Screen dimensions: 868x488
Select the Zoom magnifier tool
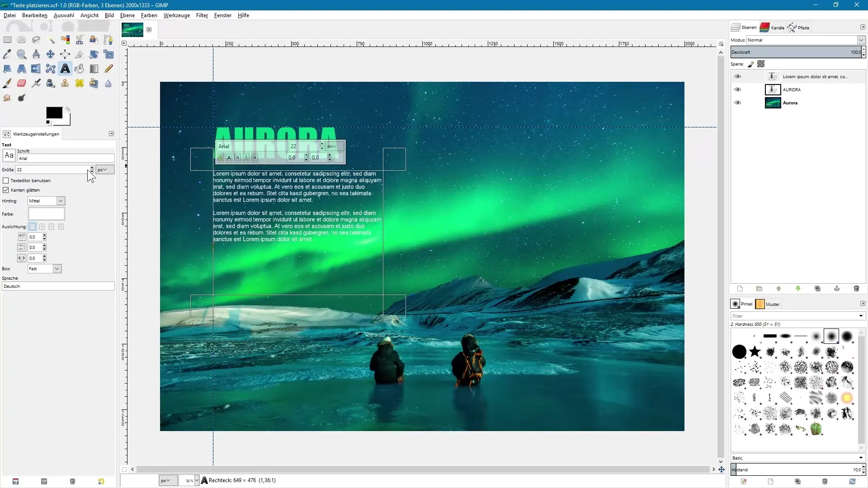coord(22,54)
